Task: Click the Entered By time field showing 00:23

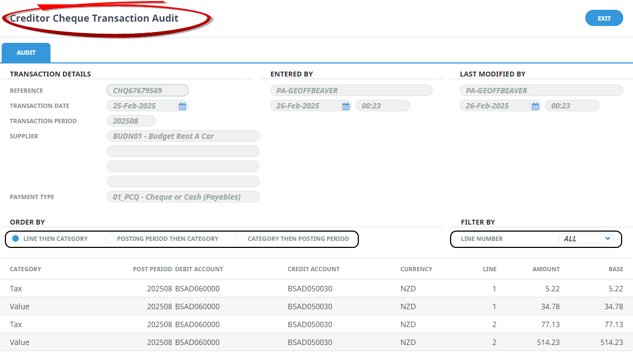Action: tap(383, 106)
